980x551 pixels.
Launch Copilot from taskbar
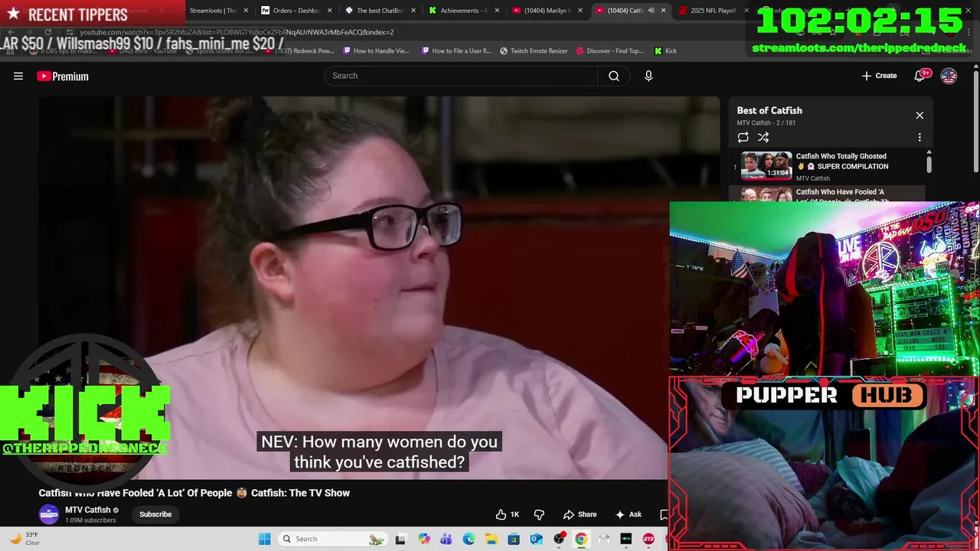tap(423, 539)
